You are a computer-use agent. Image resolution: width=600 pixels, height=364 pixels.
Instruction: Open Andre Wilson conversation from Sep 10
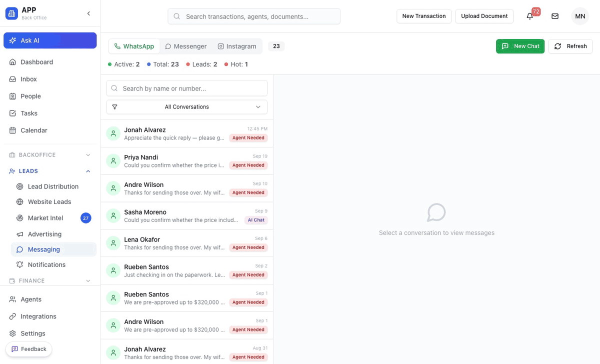(187, 188)
